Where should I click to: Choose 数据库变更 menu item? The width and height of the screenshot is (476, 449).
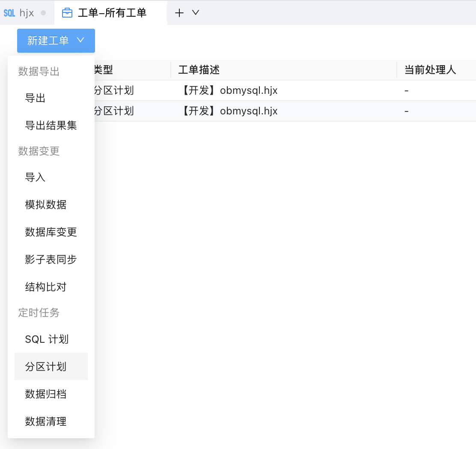pyautogui.click(x=51, y=232)
